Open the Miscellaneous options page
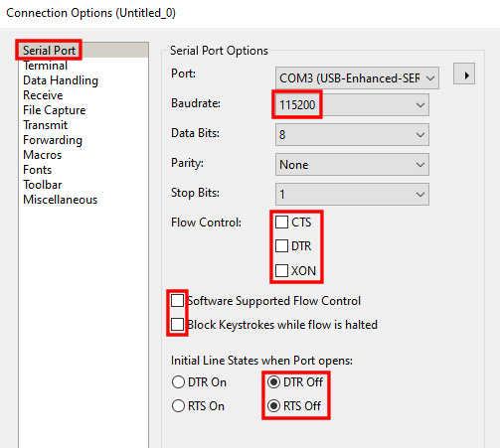Image resolution: width=500 pixels, height=448 pixels. point(61,200)
